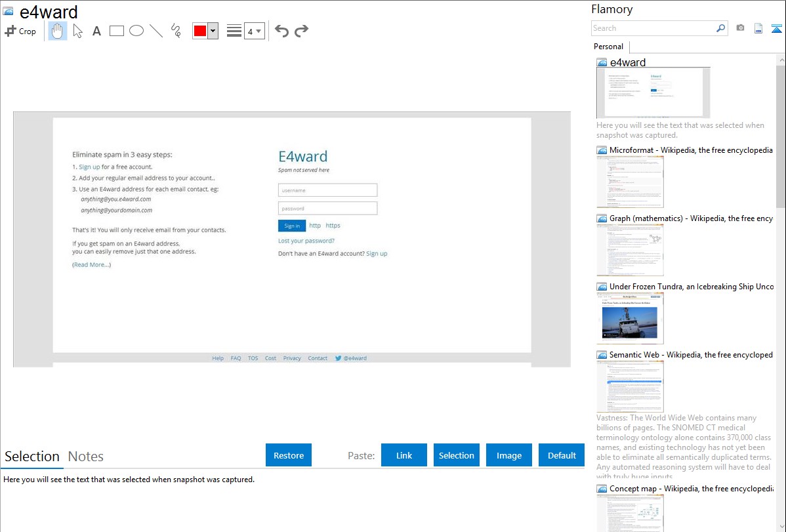Click the https link beside Sign in
The width and height of the screenshot is (786, 532).
click(333, 226)
